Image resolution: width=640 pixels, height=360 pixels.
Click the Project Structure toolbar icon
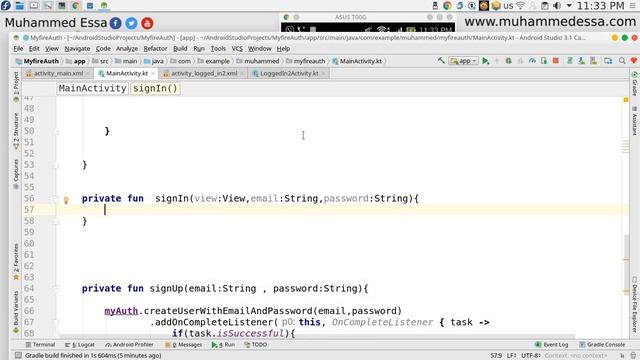pyautogui.click(x=608, y=61)
